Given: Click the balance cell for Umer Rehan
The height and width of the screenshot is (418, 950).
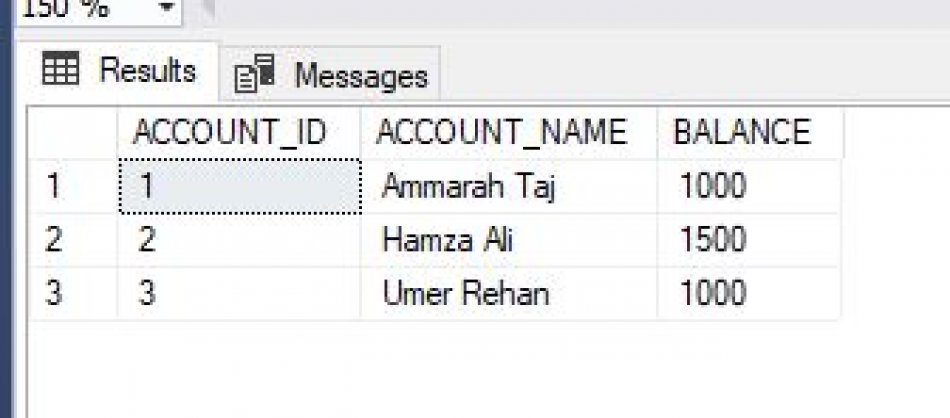Looking at the screenshot, I should pyautogui.click(x=749, y=293).
